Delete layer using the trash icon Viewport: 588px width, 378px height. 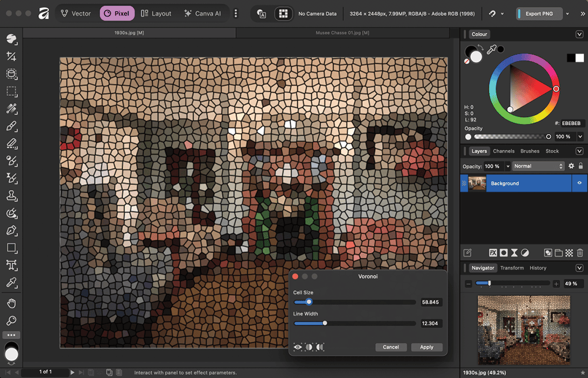580,253
